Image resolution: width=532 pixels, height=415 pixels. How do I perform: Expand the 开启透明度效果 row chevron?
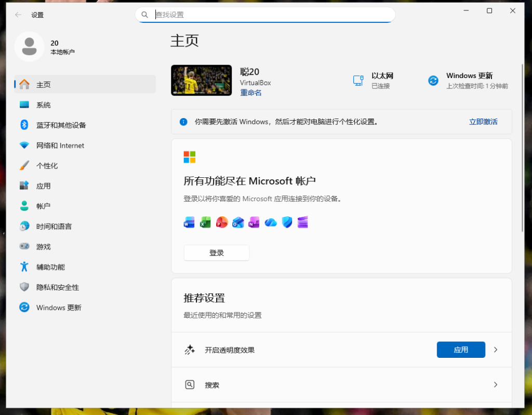click(x=496, y=349)
